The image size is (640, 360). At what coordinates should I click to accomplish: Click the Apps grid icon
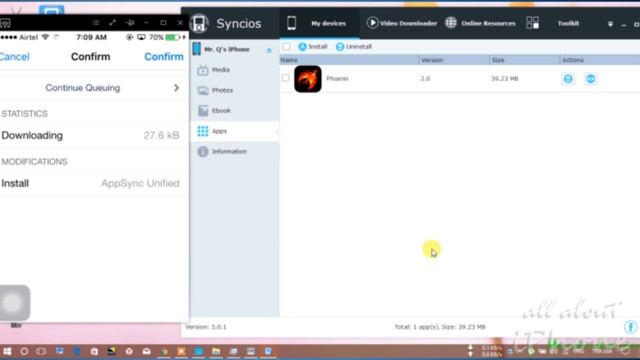click(x=203, y=131)
